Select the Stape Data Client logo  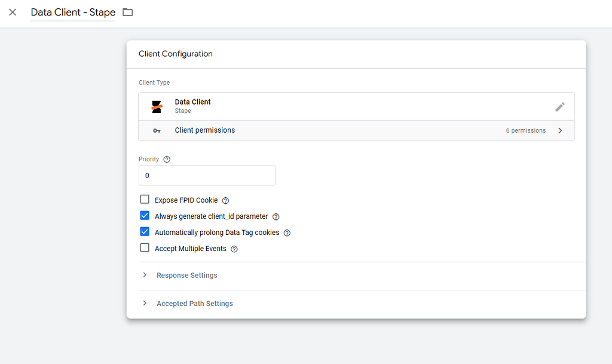[x=157, y=106]
